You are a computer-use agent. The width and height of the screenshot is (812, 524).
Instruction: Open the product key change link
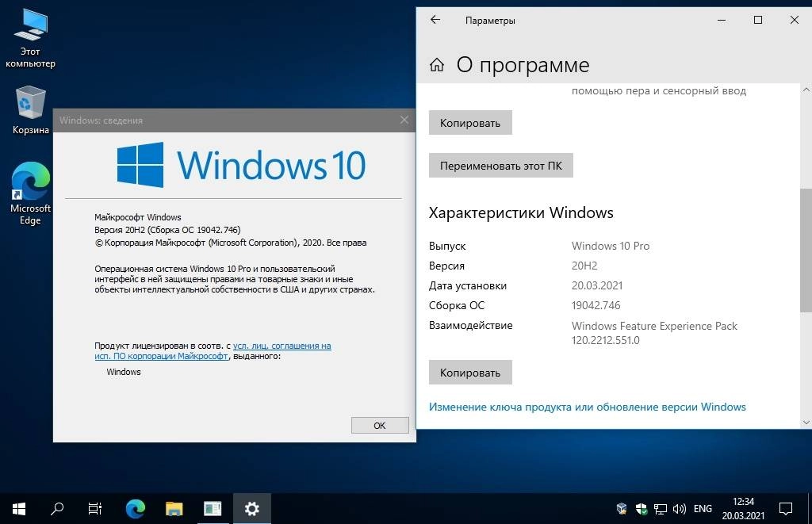pos(588,407)
